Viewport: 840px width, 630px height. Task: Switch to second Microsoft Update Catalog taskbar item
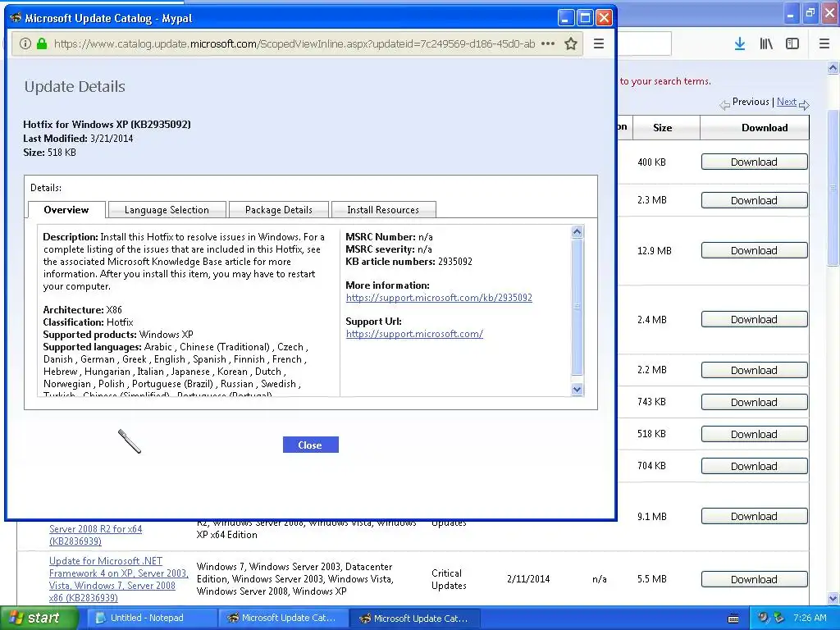point(415,619)
